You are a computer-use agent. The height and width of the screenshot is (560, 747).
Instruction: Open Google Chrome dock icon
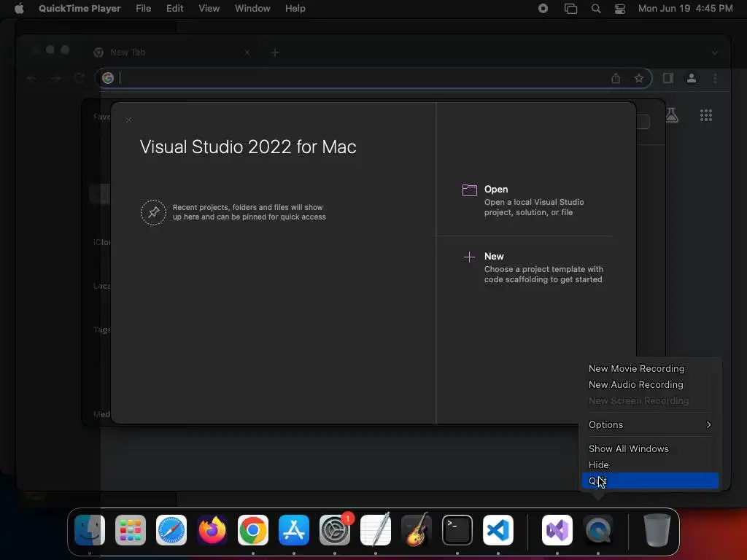coord(253,530)
